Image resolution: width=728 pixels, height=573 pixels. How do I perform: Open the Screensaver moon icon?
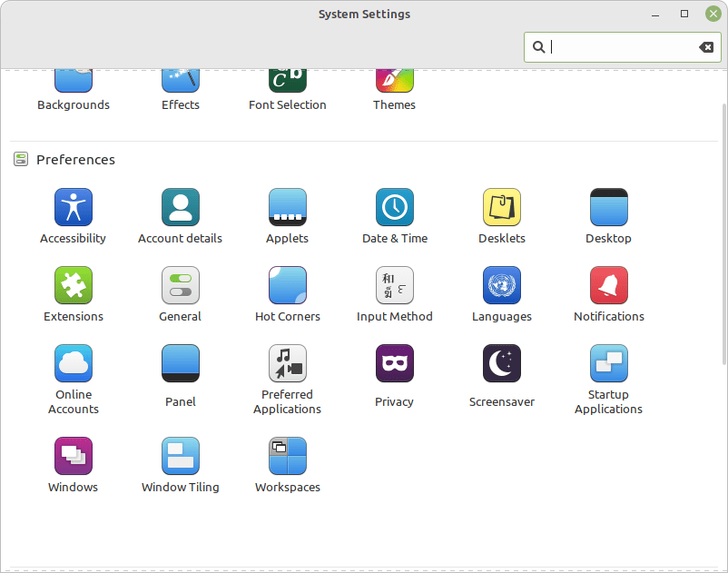502,363
